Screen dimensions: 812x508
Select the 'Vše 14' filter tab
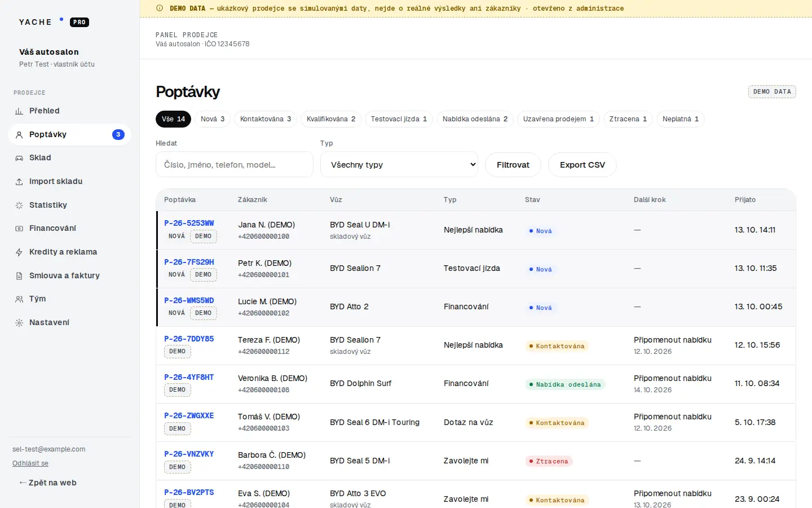[x=174, y=119]
